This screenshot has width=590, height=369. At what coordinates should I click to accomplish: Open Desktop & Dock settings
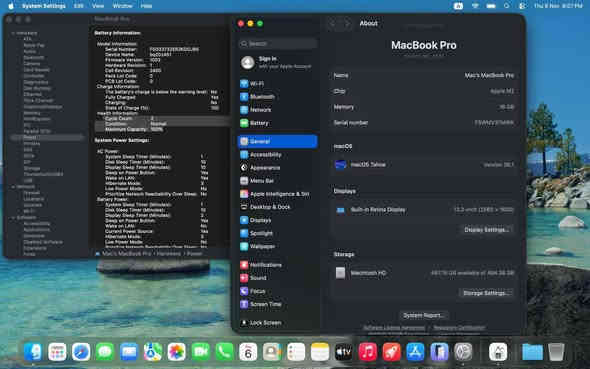point(278,207)
